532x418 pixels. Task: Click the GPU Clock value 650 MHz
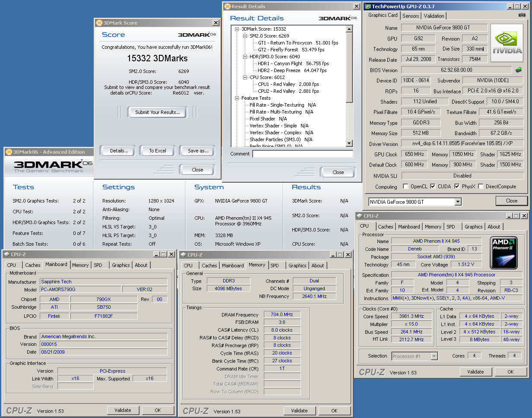point(414,154)
